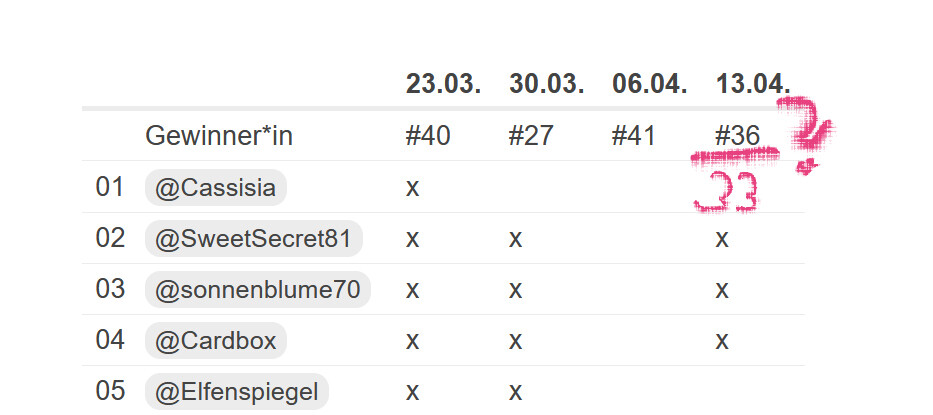Select the #36 winner cell
Viewport: 933px width, 415px height.
(x=738, y=136)
